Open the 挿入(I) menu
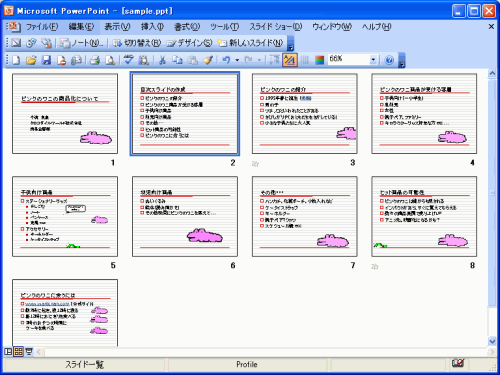This screenshot has width=500, height=375. click(x=152, y=27)
